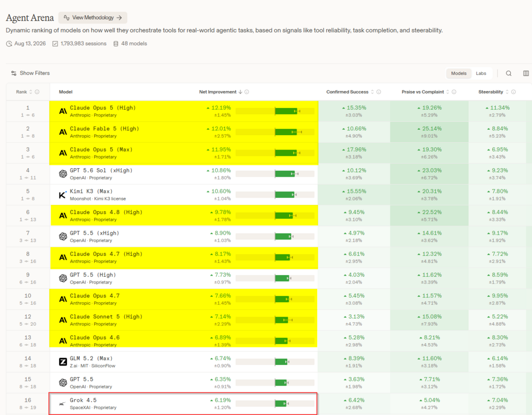Image resolution: width=532 pixels, height=415 pixels.
Task: Click the Moonshot · Kimi K3 license subtitle
Action: [x=98, y=198]
